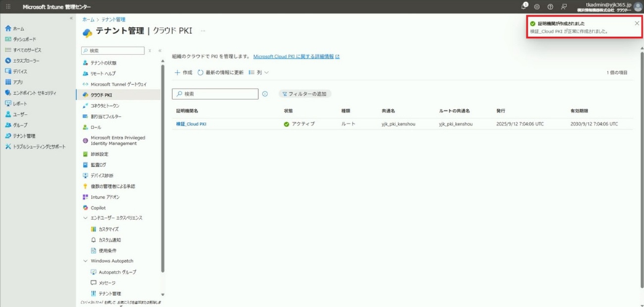This screenshot has height=307, width=644.
Task: Click the info icon beside search box
Action: (x=265, y=94)
